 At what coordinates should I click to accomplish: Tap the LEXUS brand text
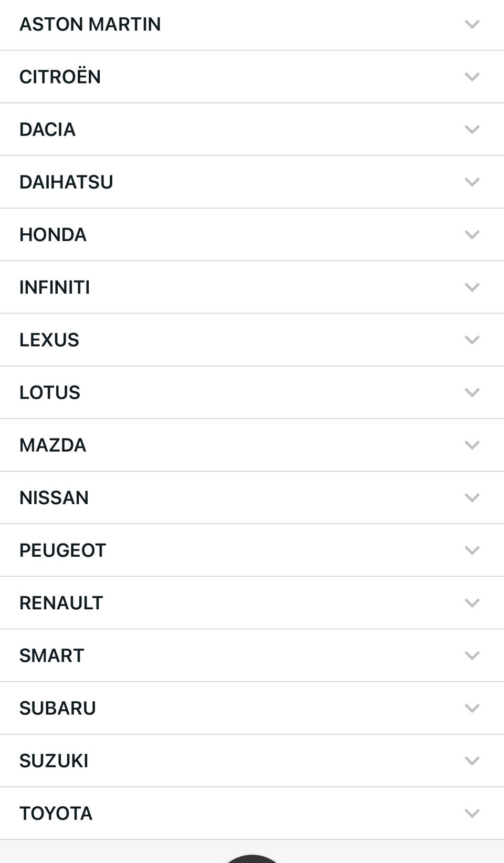(49, 340)
